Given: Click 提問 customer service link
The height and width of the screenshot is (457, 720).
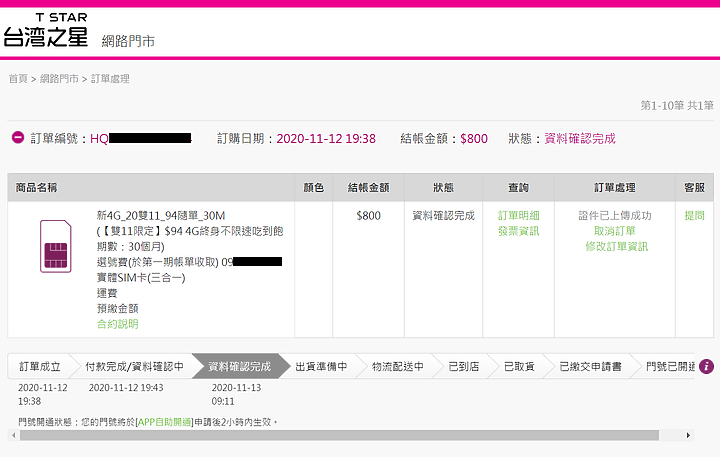Looking at the screenshot, I should pyautogui.click(x=694, y=215).
